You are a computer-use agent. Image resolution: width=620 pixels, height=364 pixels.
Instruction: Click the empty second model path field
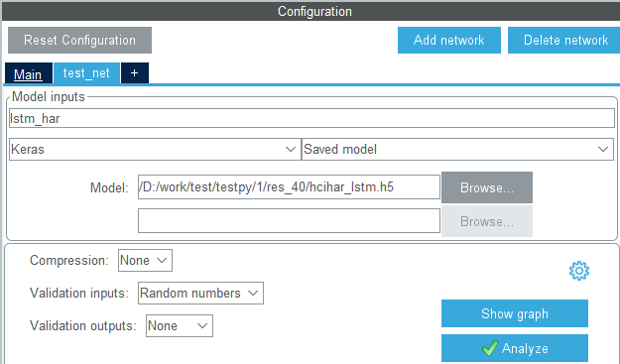click(289, 221)
